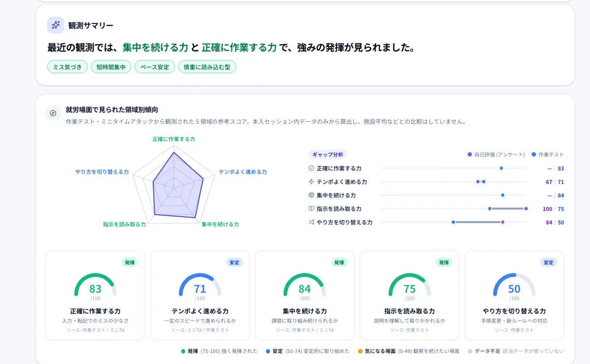Click text 一定のスピードで進められるか
Image resolution: width=590 pixels, height=364 pixels.
[200, 321]
